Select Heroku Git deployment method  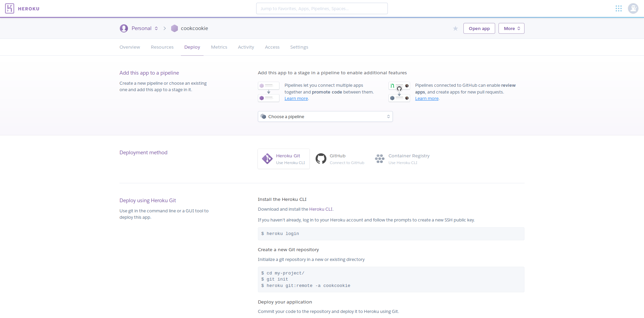point(284,159)
